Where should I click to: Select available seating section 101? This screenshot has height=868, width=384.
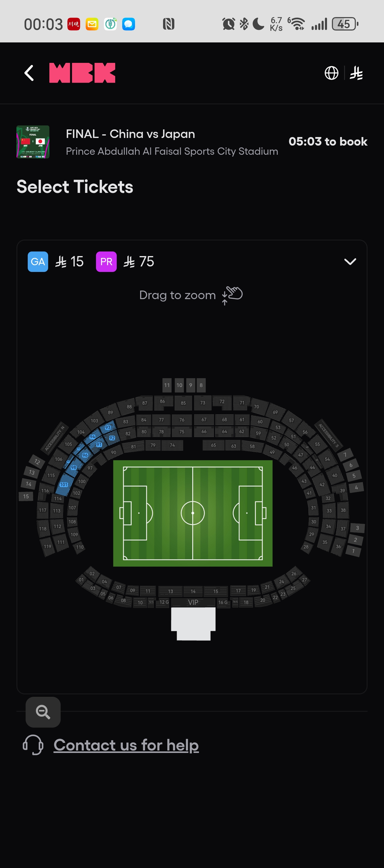pos(64,484)
